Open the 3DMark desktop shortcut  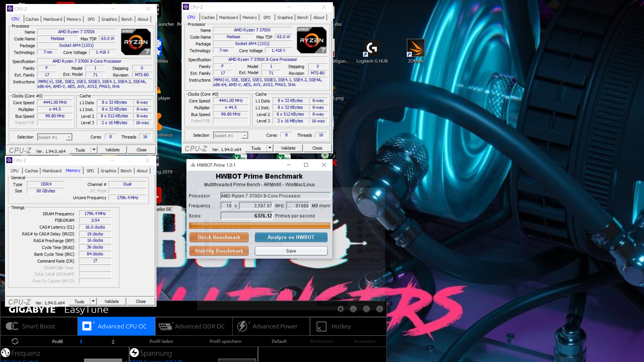tap(416, 51)
